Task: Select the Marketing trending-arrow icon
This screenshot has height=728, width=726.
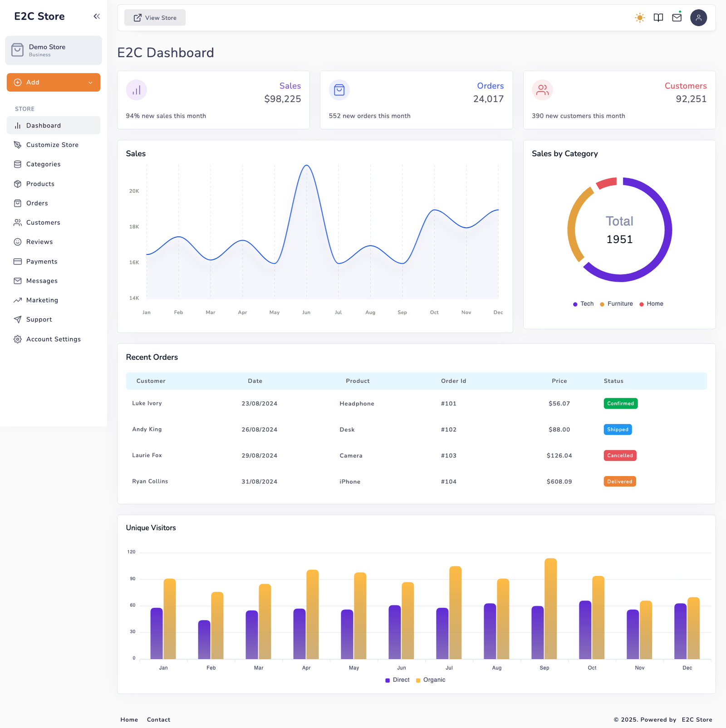Action: pyautogui.click(x=17, y=300)
